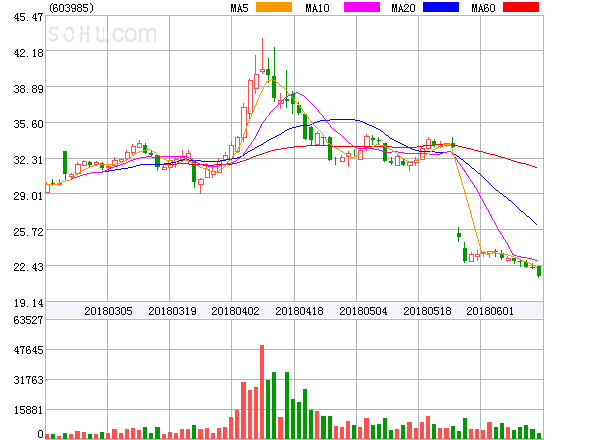Screen dimensions: 600x440
Task: Click the blue MA20 legend swatch
Action: [441, 7]
